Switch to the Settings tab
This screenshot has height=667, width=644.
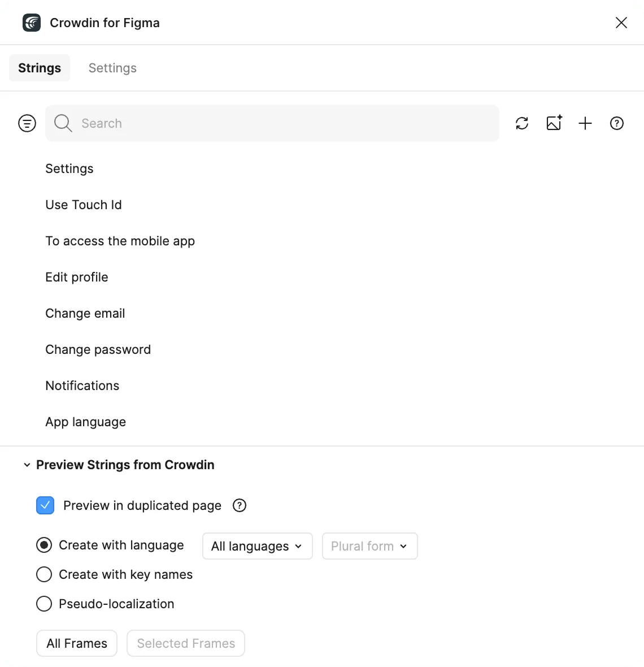tap(112, 68)
